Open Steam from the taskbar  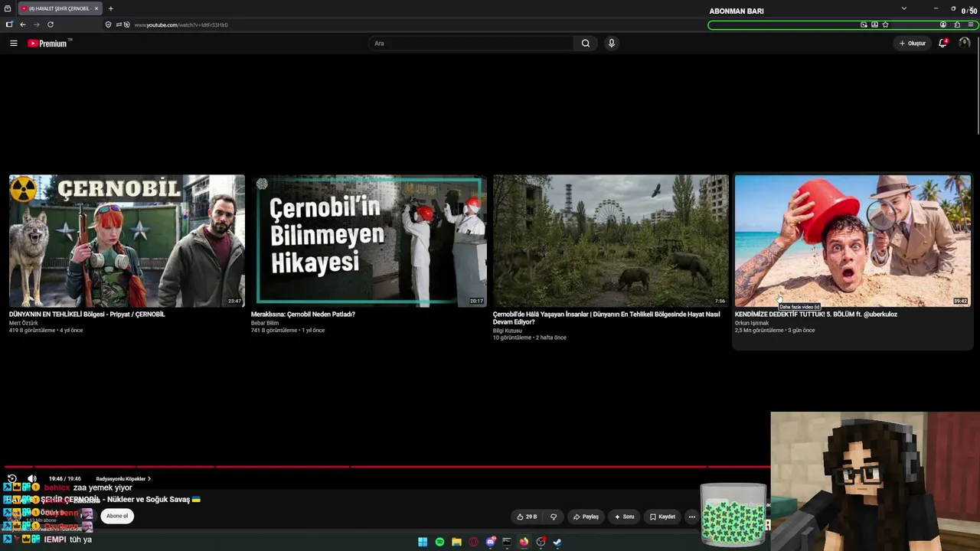557,542
